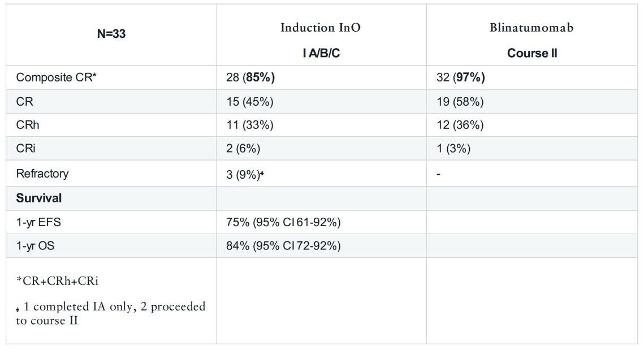Click the CRh row label
Screen dimensions: 644x350
tap(28, 125)
